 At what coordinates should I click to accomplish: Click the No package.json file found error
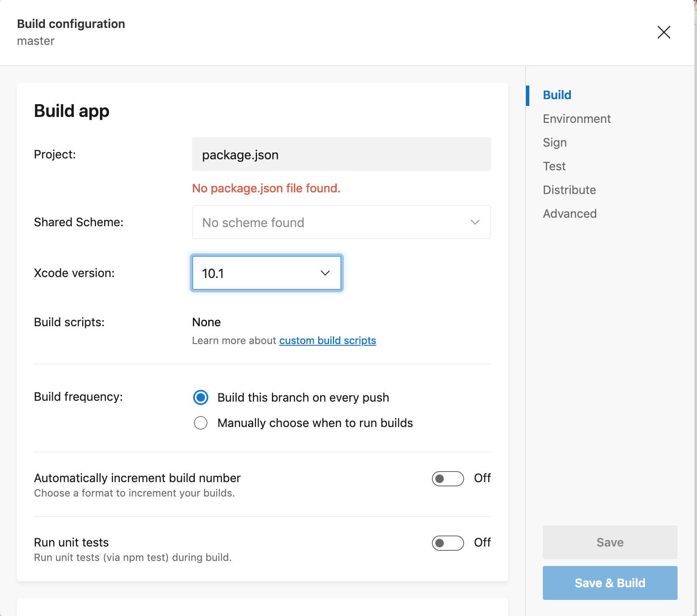pos(266,188)
